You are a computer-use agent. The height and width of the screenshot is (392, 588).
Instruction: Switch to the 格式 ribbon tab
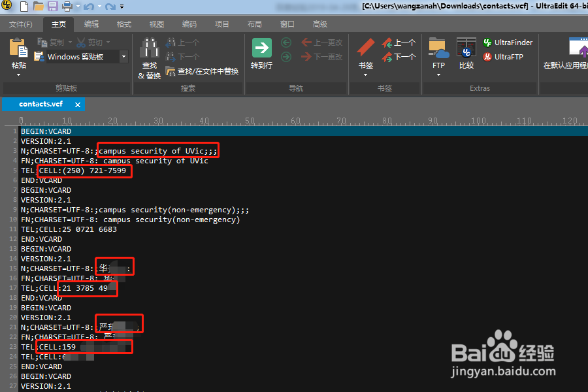click(x=124, y=24)
